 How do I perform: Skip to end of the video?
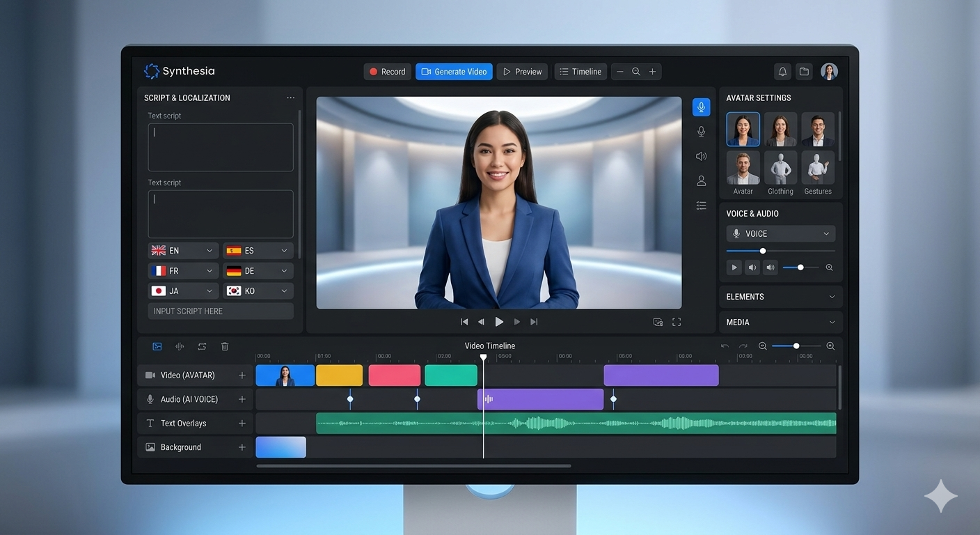click(534, 322)
